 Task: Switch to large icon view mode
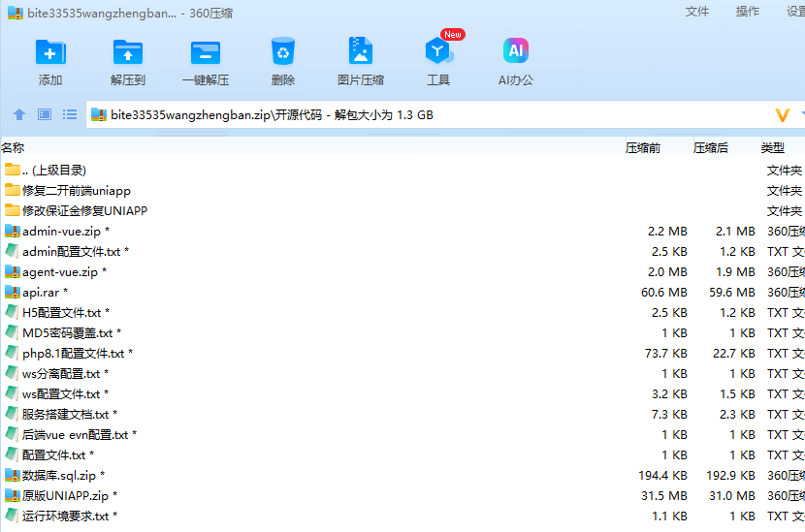tap(45, 114)
